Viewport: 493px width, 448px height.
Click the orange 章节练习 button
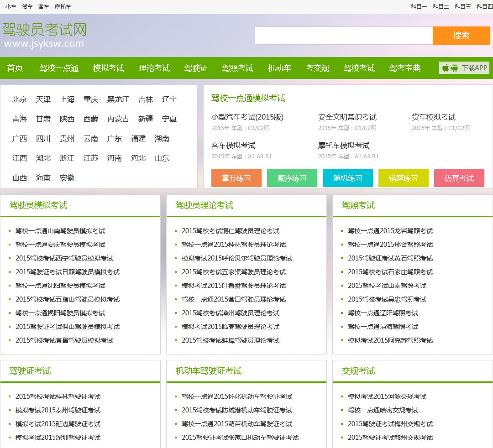click(236, 178)
